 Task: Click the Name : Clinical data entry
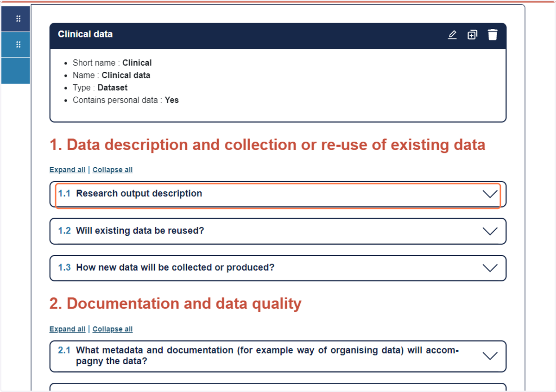pos(111,75)
